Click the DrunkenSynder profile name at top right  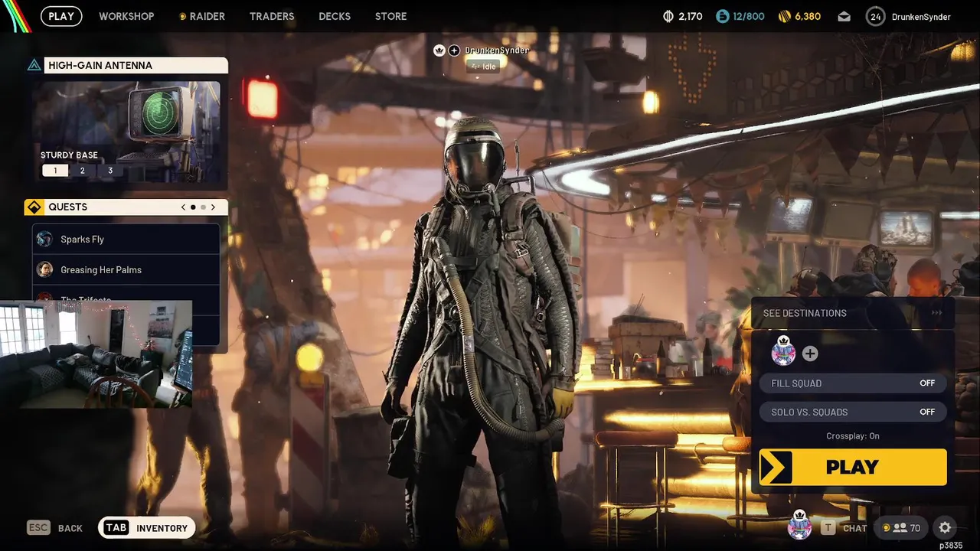coord(921,17)
